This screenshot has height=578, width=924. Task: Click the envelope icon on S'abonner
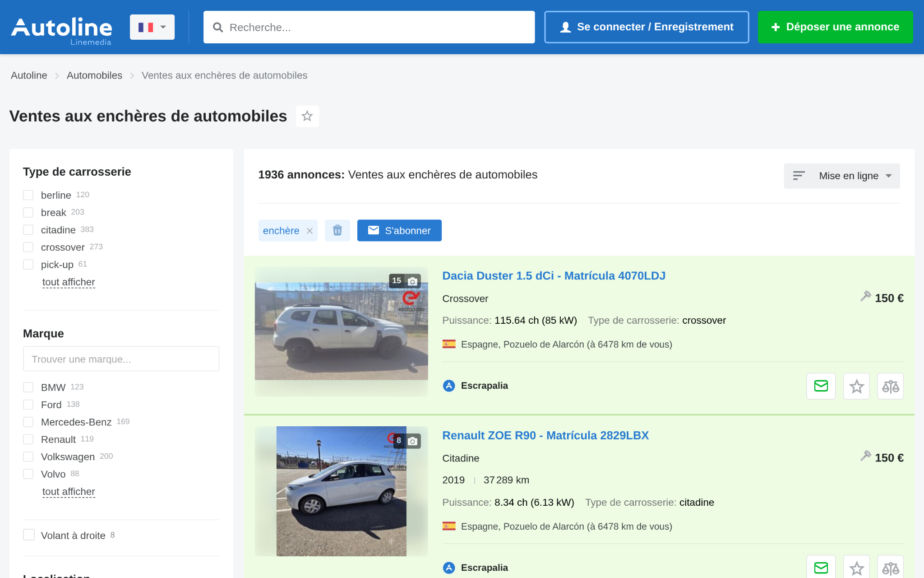(x=374, y=230)
